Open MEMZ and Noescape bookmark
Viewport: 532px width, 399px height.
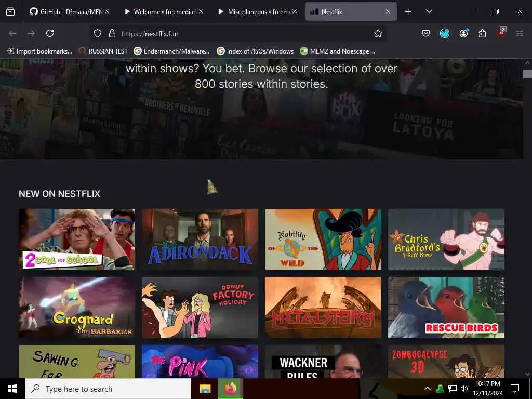(338, 51)
